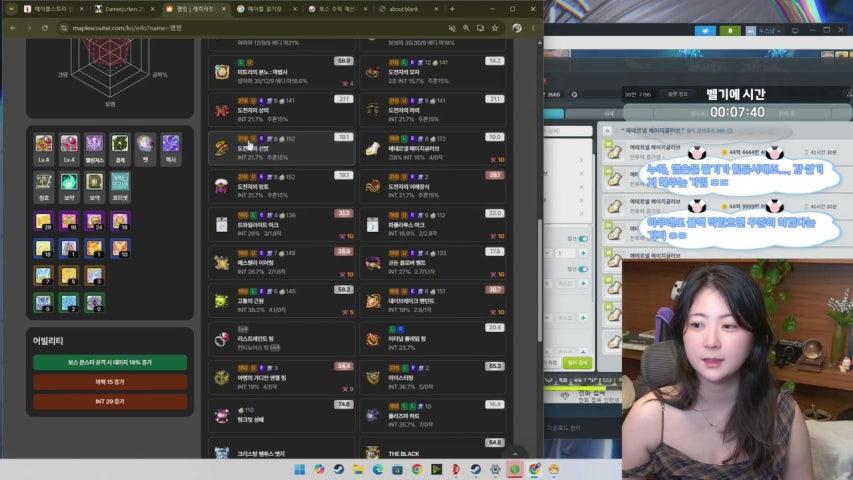
Task: Select the 리스트레인트 링 ring icon
Action: coord(221,339)
